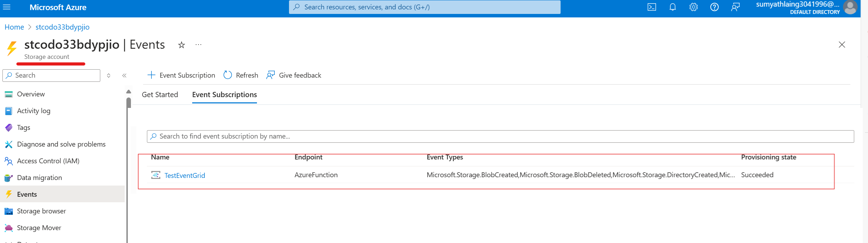
Task: Click the Diagnose and solve problems icon
Action: coord(9,144)
